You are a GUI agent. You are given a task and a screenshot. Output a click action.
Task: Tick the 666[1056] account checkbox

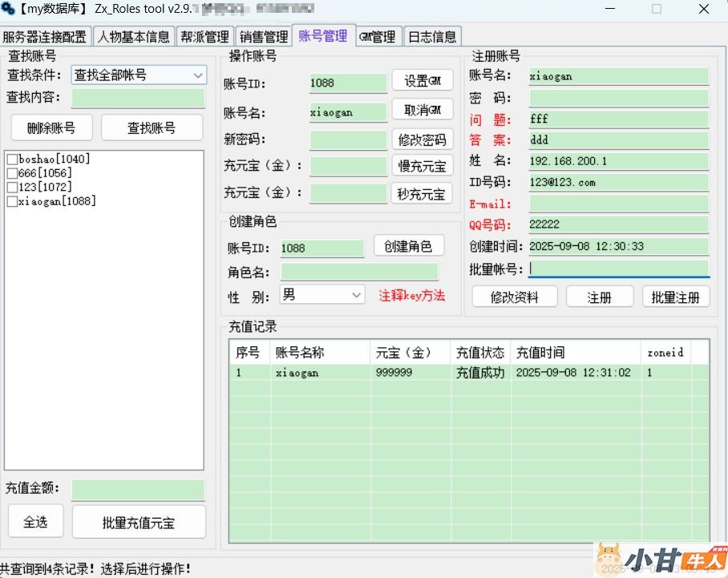tap(12, 173)
